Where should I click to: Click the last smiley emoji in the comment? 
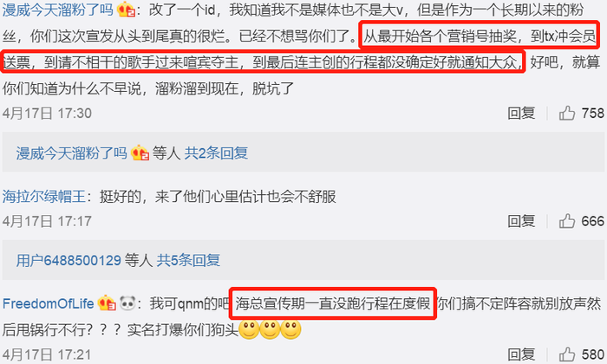290,329
